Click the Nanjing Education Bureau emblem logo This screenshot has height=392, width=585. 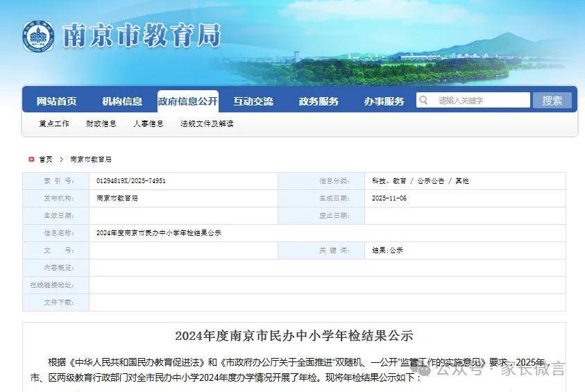[x=37, y=36]
